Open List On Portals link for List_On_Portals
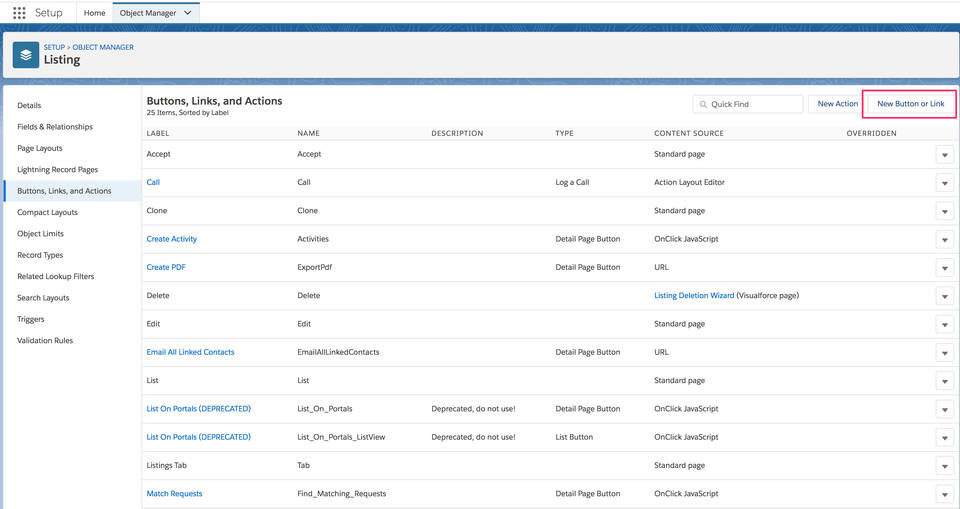Image resolution: width=960 pixels, height=509 pixels. [198, 409]
